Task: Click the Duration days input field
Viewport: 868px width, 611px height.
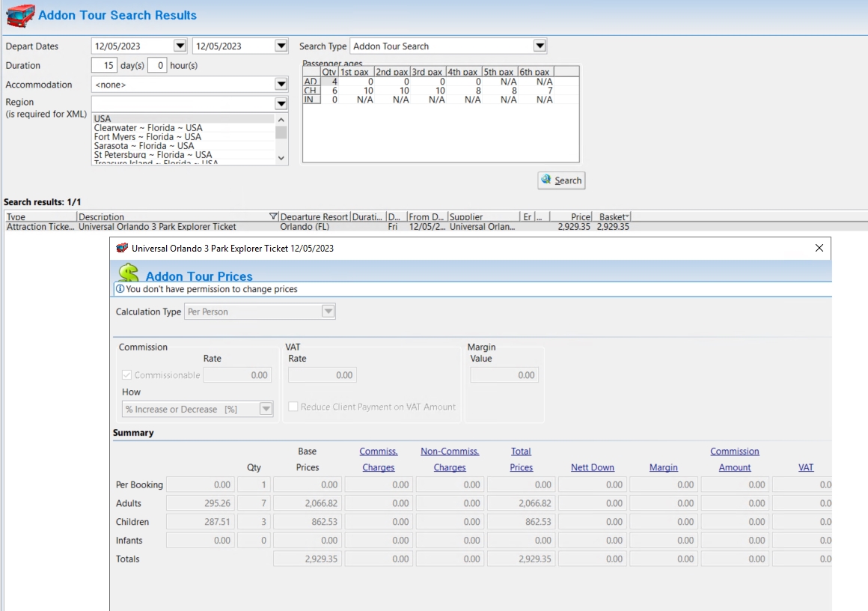Action: pos(105,65)
